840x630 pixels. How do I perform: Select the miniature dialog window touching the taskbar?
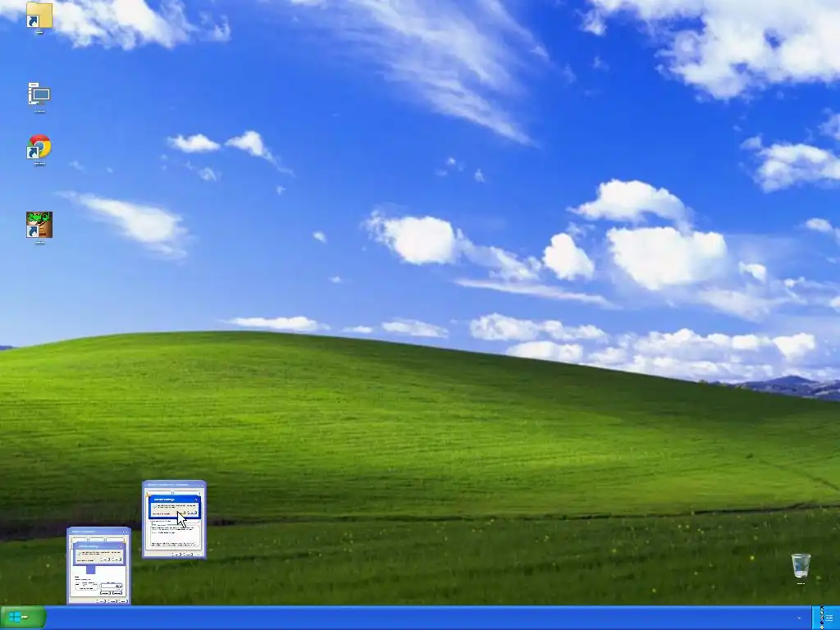tap(98, 566)
